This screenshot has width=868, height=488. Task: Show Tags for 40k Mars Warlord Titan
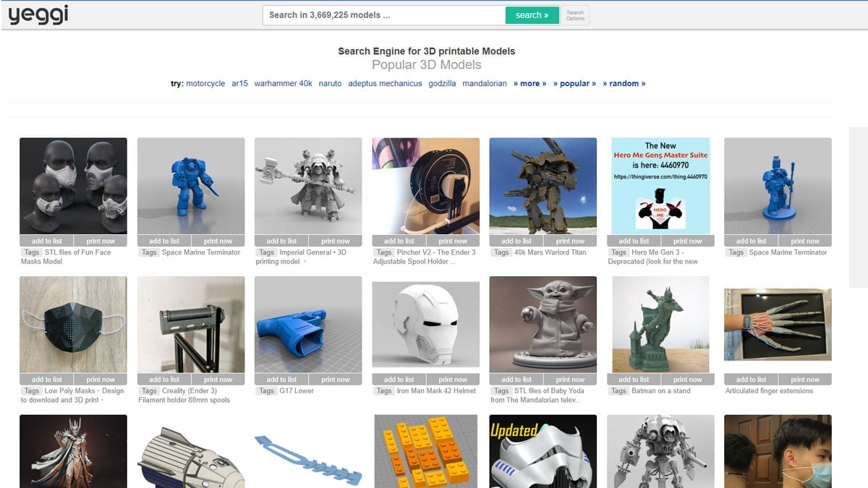pyautogui.click(x=502, y=253)
